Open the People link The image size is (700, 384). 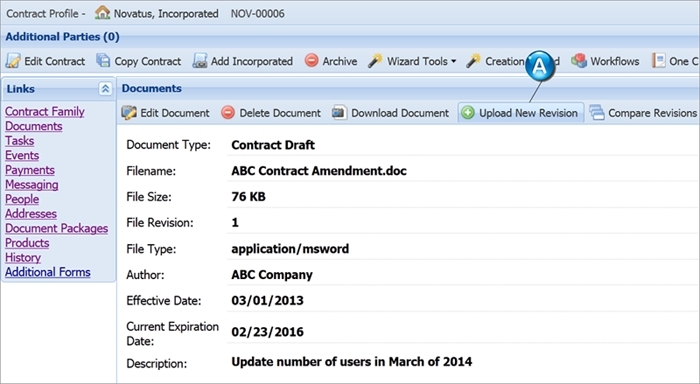pyautogui.click(x=22, y=199)
